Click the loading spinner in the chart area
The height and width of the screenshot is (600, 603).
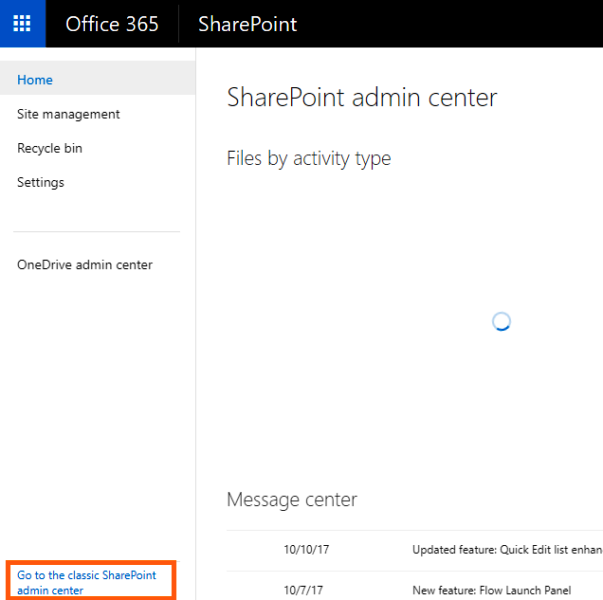[x=502, y=321]
